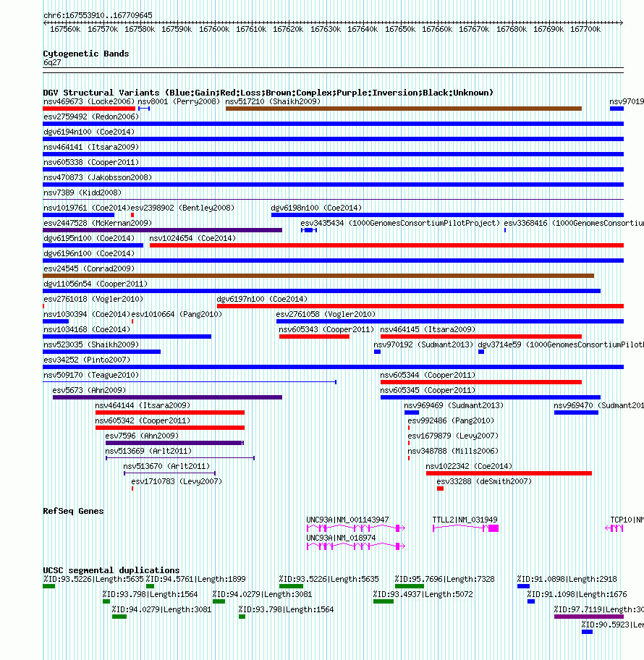
Task: Click blue bar for esv2761058 (Vogler2010)
Action: tap(450, 321)
